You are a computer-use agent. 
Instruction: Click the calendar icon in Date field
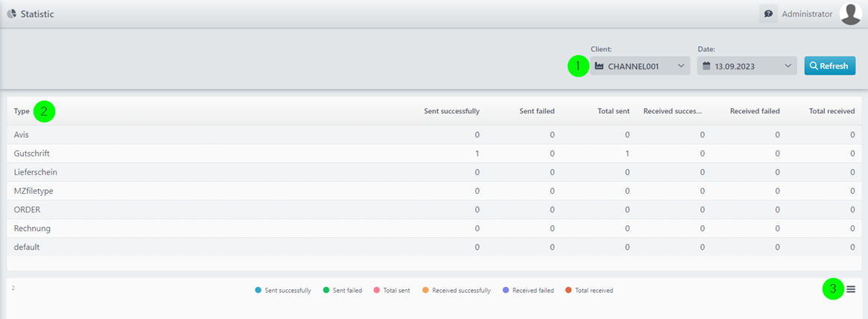[706, 66]
